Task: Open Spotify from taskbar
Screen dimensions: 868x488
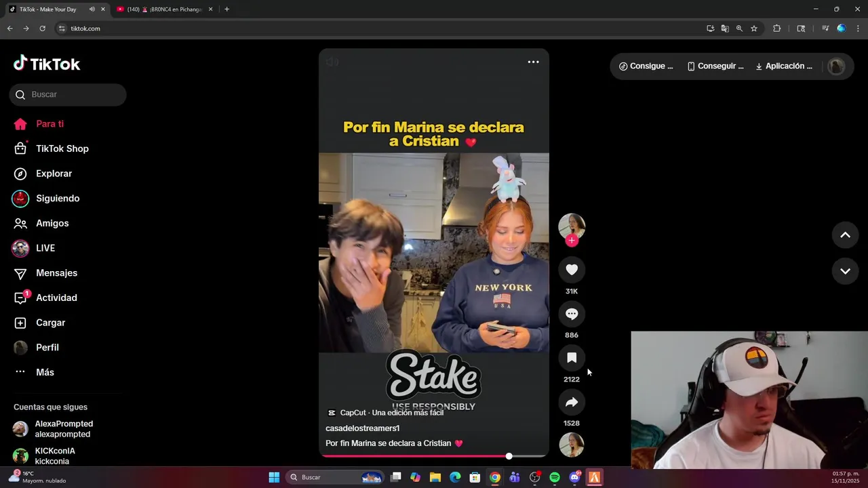Action: 555,477
